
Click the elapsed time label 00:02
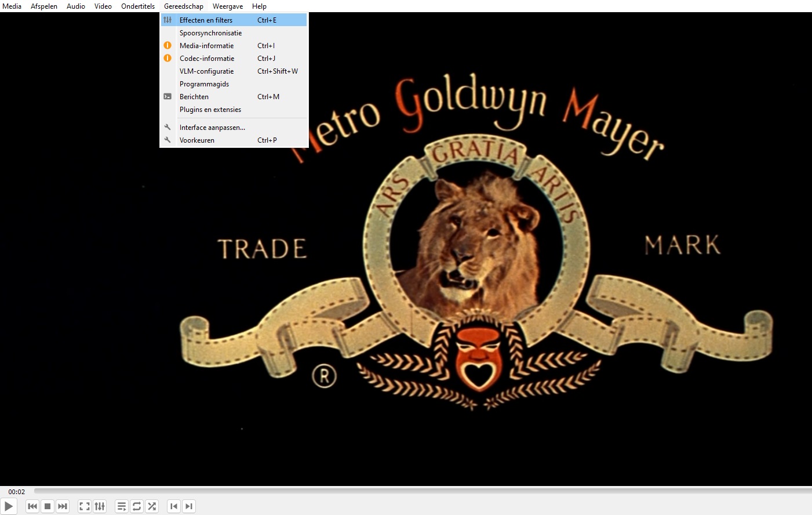tap(17, 492)
